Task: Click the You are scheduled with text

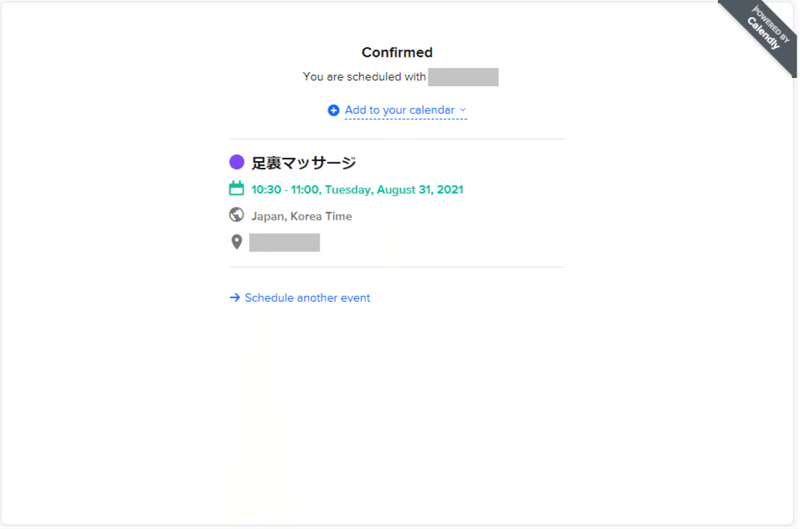Action: [364, 77]
